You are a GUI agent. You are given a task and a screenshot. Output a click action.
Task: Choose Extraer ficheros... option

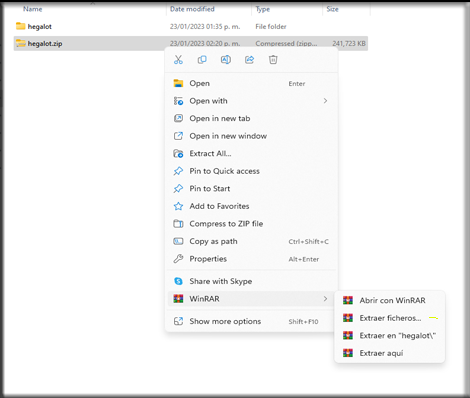[389, 318]
